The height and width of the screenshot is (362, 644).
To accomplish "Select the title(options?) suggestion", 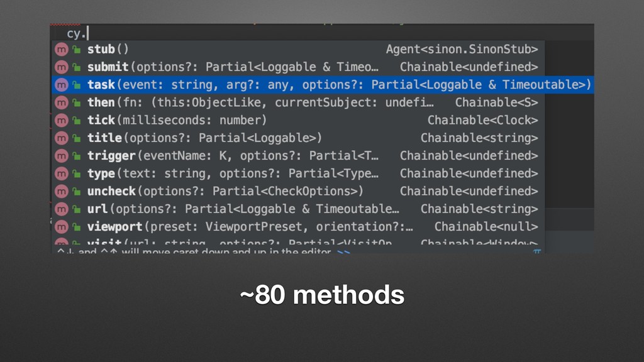I will (x=298, y=138).
